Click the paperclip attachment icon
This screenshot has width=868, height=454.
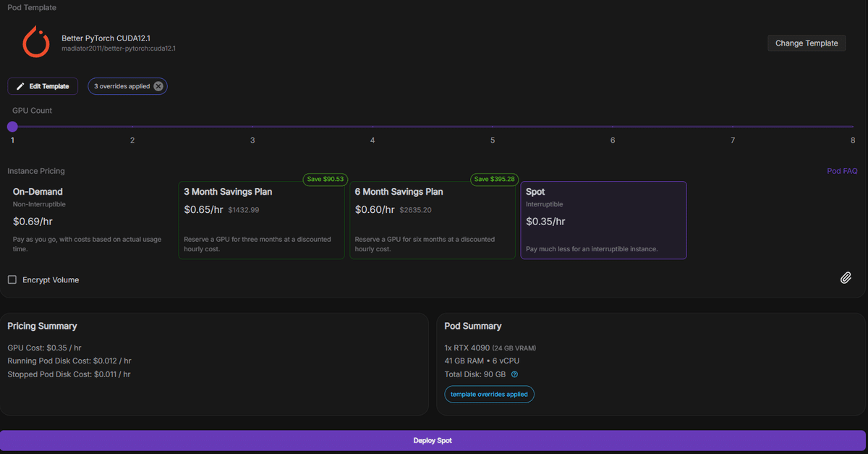coord(846,278)
